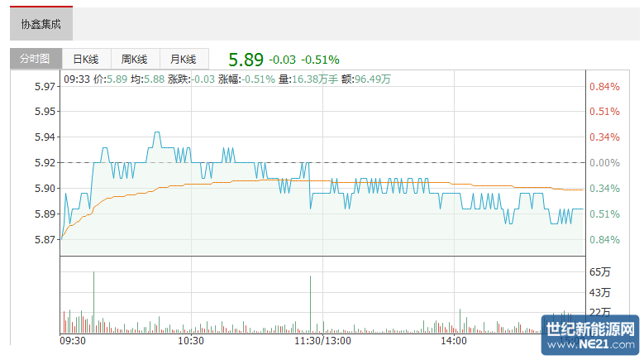
Task: Switch to the 分时图 intraday tab
Action: point(35,59)
